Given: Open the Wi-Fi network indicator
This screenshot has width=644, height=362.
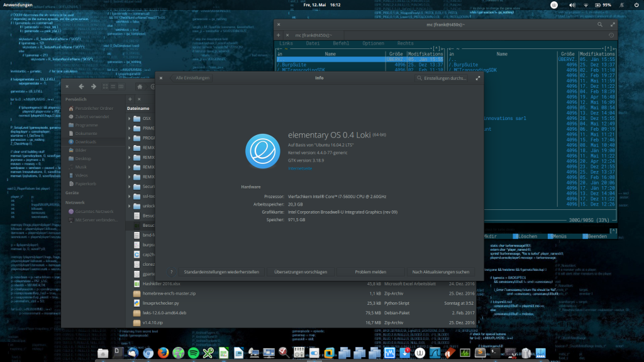Looking at the screenshot, I should tap(586, 5).
